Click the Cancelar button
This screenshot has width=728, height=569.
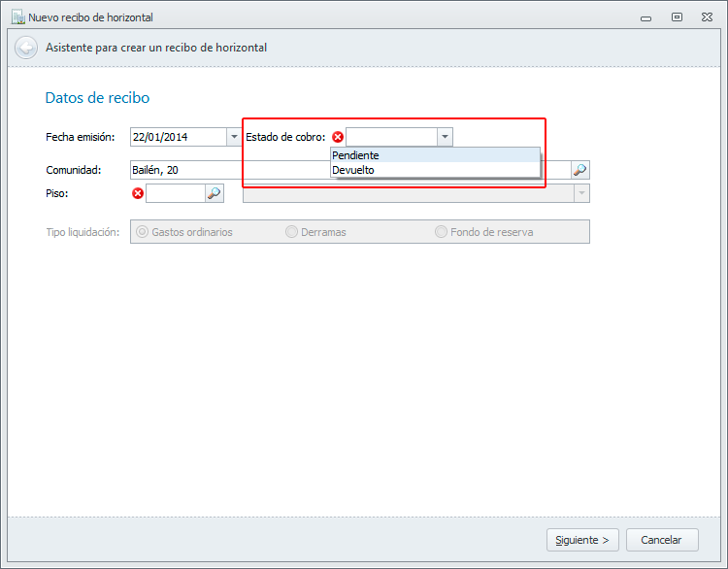tap(662, 540)
